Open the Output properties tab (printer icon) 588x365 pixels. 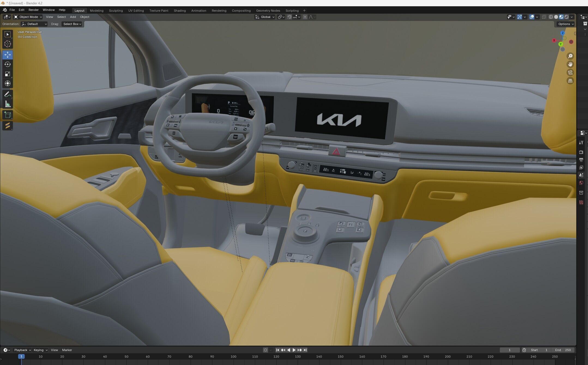click(581, 160)
